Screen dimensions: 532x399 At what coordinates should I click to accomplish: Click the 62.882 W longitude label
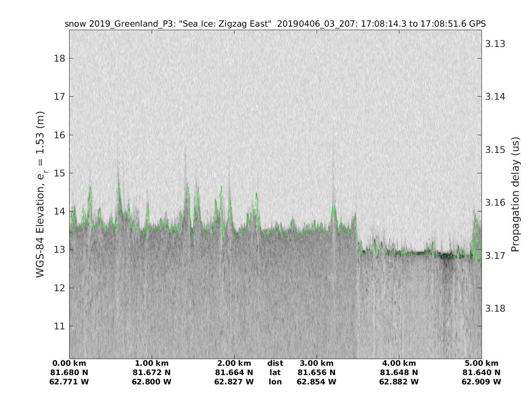pos(399,382)
